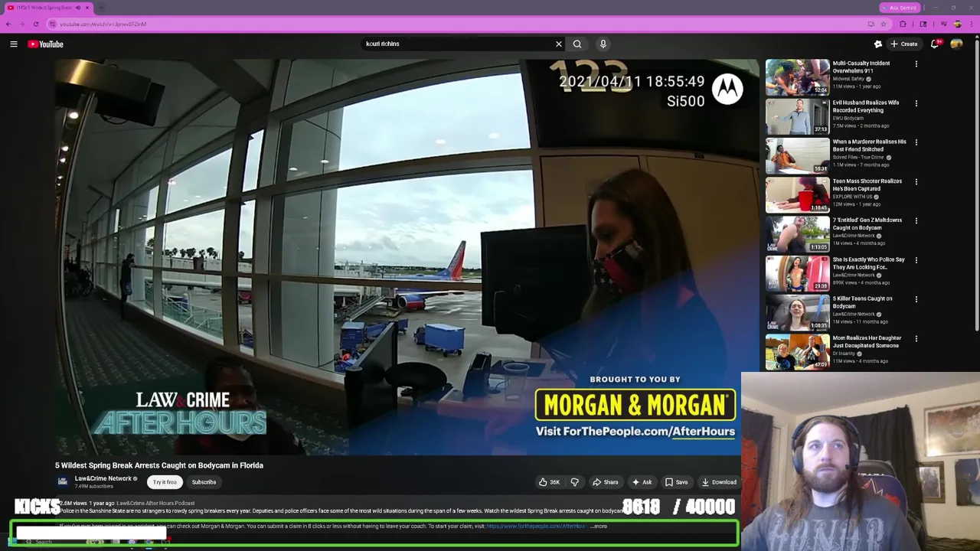980x551 pixels.
Task: Click the Create button
Action: pyautogui.click(x=903, y=44)
